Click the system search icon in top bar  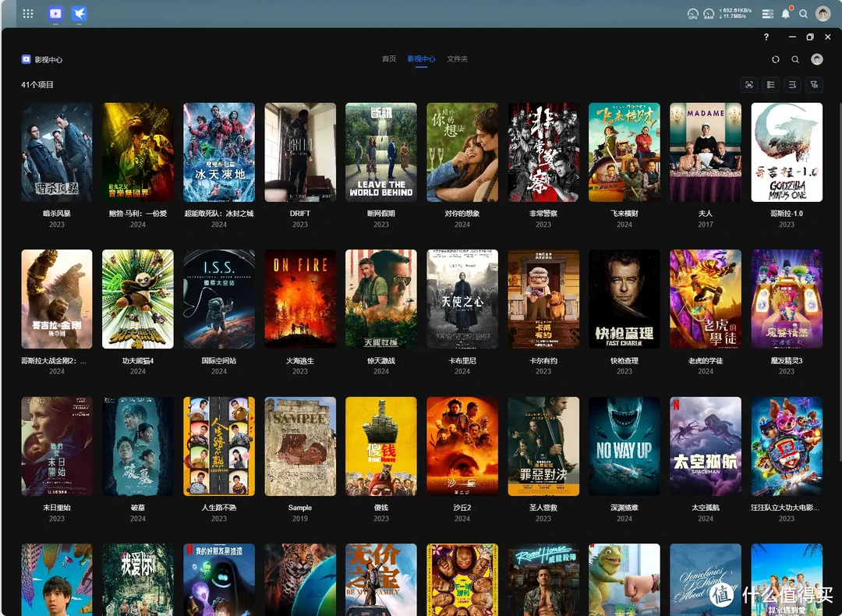coord(803,14)
